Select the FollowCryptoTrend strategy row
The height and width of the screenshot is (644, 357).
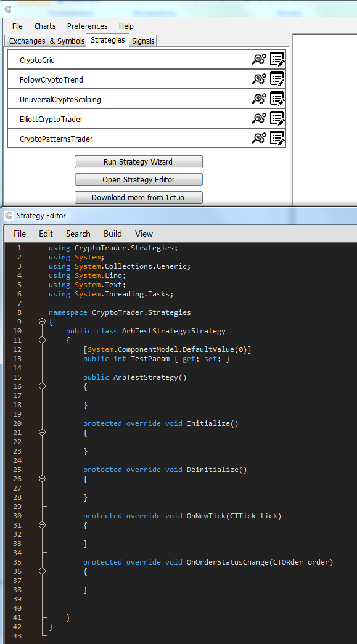(x=147, y=79)
